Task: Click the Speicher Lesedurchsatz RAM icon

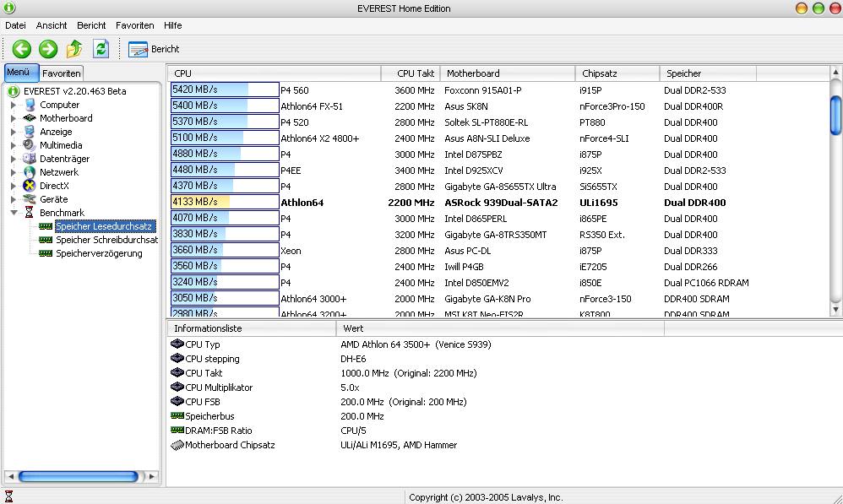Action: pyautogui.click(x=46, y=226)
